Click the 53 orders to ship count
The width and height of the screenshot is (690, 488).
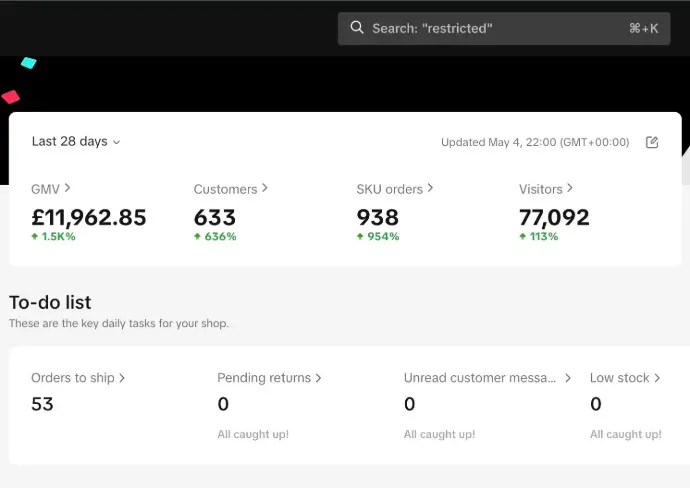[43, 405]
